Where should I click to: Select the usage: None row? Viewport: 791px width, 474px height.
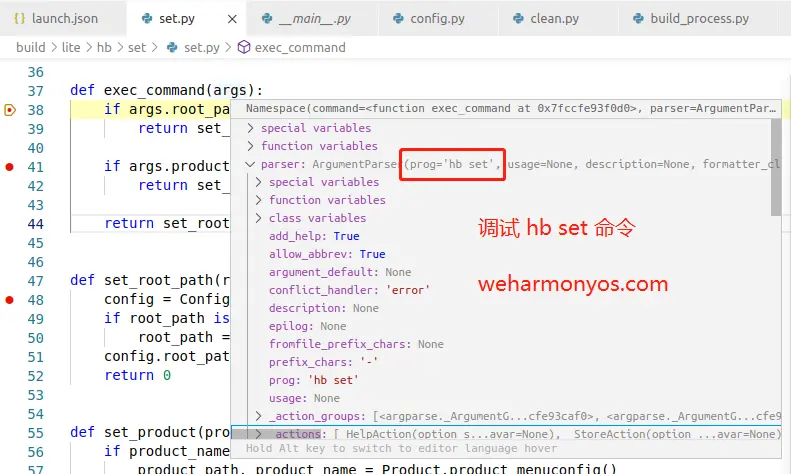304,398
